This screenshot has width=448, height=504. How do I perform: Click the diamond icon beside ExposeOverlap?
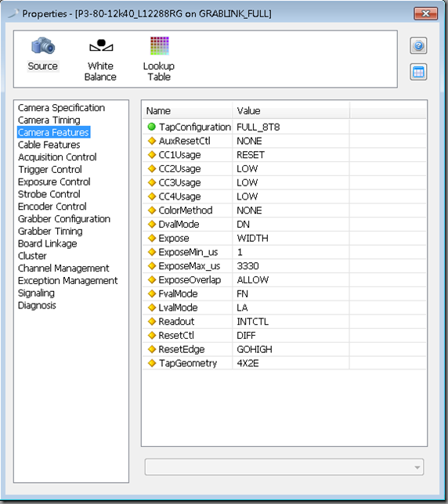pos(152,279)
